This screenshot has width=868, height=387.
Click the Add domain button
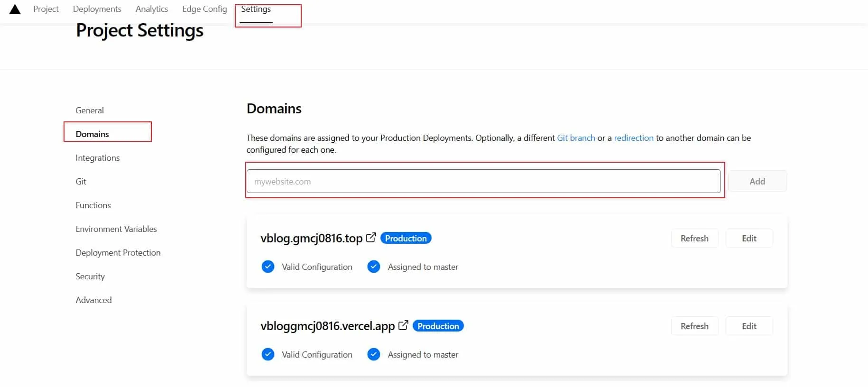tap(757, 181)
